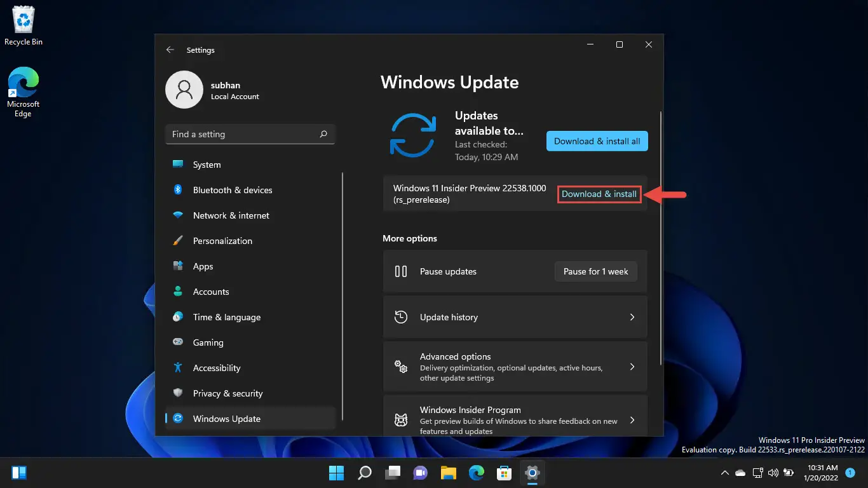Open Accounts settings page
The height and width of the screenshot is (488, 868).
coord(250,292)
